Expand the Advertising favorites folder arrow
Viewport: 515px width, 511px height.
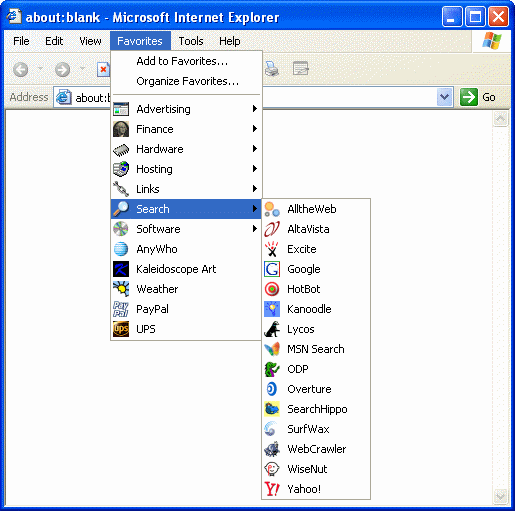(x=255, y=109)
